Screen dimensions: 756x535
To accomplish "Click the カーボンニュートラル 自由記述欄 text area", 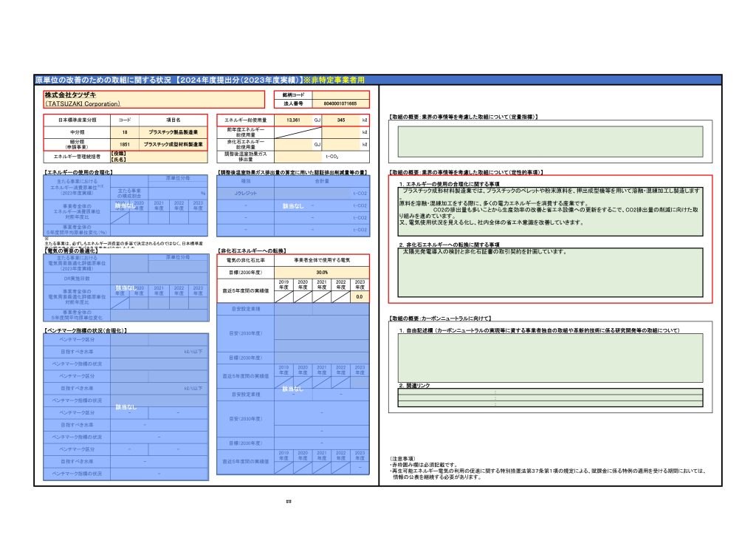I will pos(550,358).
